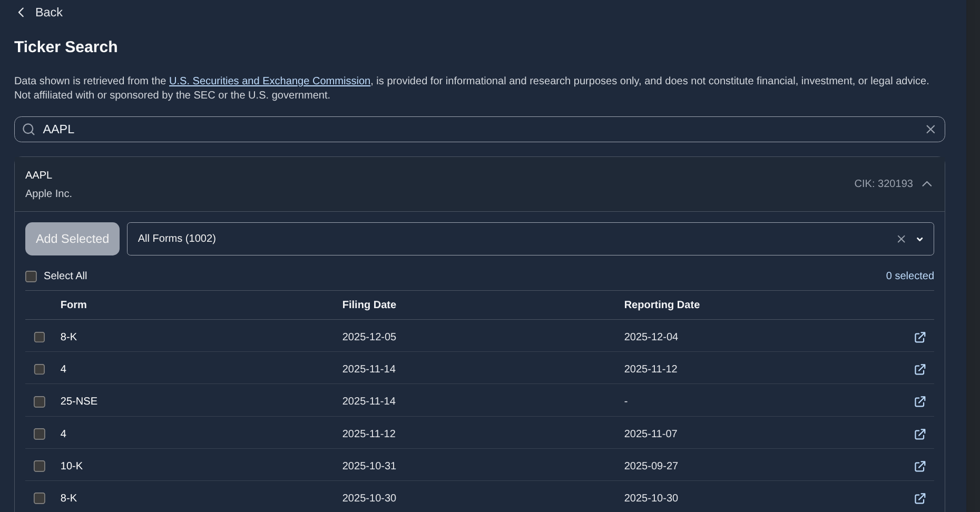Image resolution: width=980 pixels, height=512 pixels.
Task: Click the Apple Inc. company name
Action: (48, 194)
